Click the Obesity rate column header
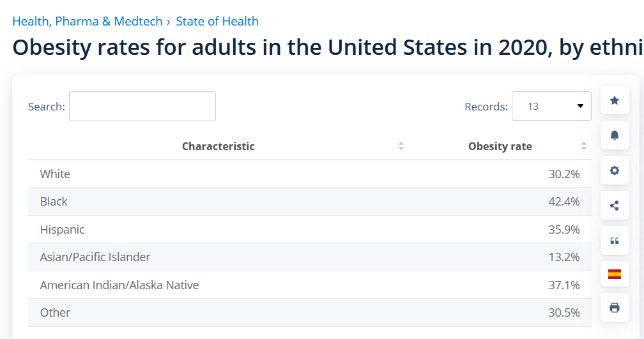The image size is (644, 339). click(500, 146)
